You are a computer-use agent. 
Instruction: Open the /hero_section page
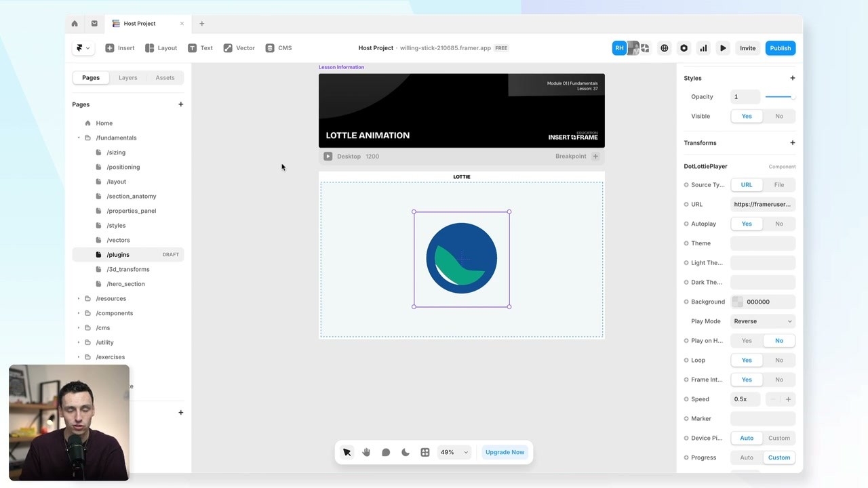point(125,284)
